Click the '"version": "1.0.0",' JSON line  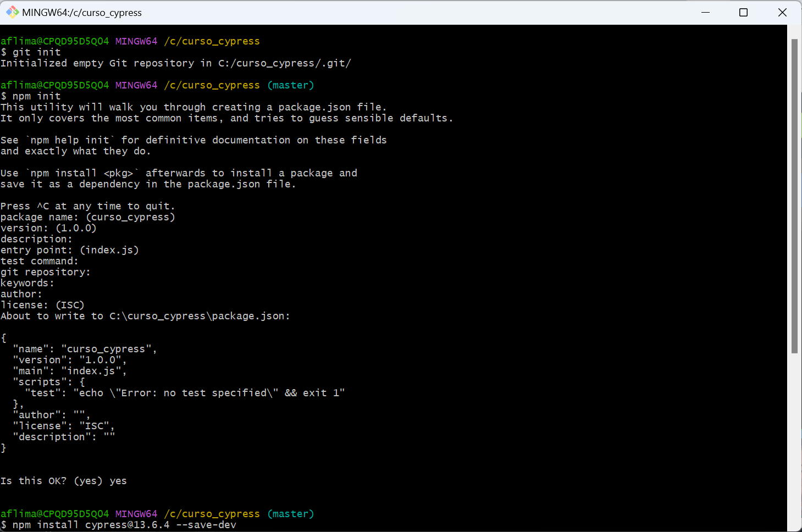[70, 360]
